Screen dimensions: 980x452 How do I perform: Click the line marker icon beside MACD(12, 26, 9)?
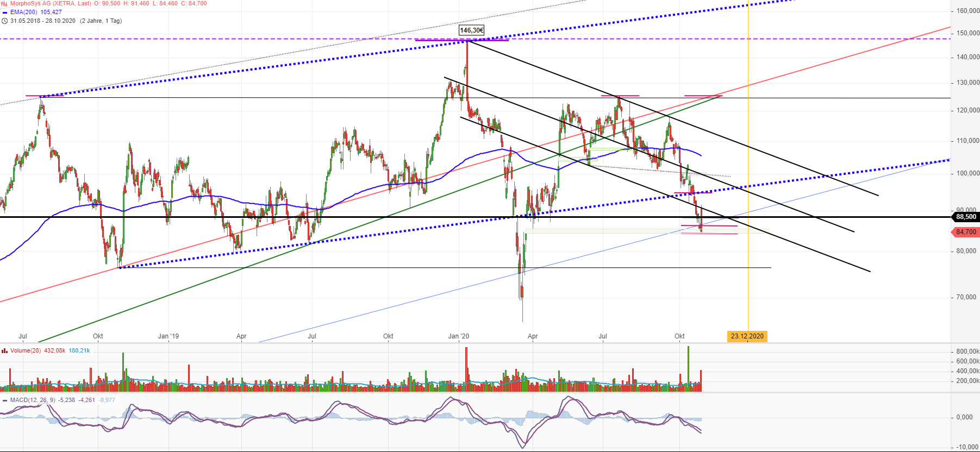click(x=5, y=400)
